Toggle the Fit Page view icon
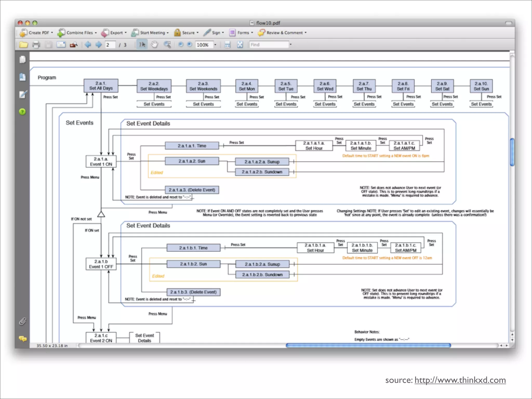Image resolution: width=532 pixels, height=399 pixels. [x=240, y=45]
